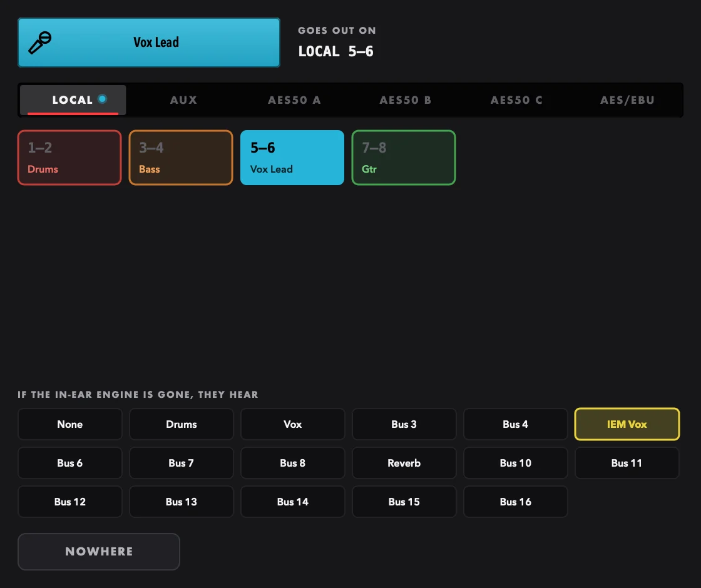Switch to the AES/EBU tab
This screenshot has height=588, width=701.
tap(627, 99)
